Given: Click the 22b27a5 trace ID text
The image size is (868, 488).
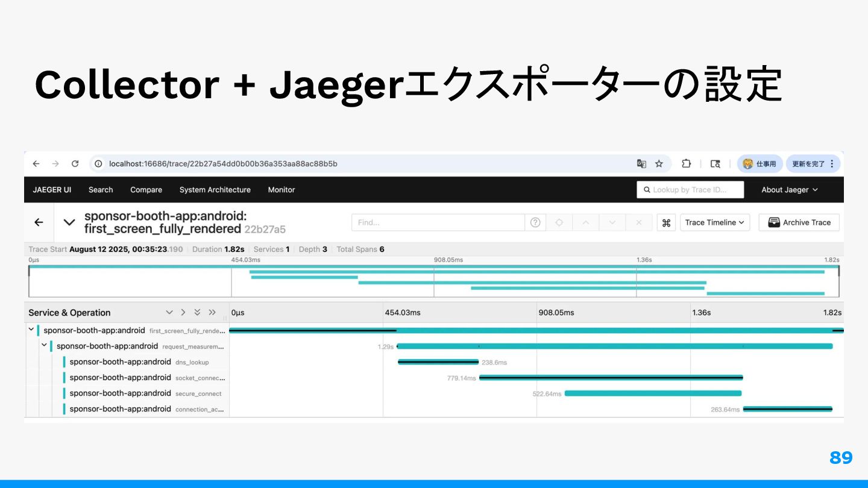Looking at the screenshot, I should (265, 230).
